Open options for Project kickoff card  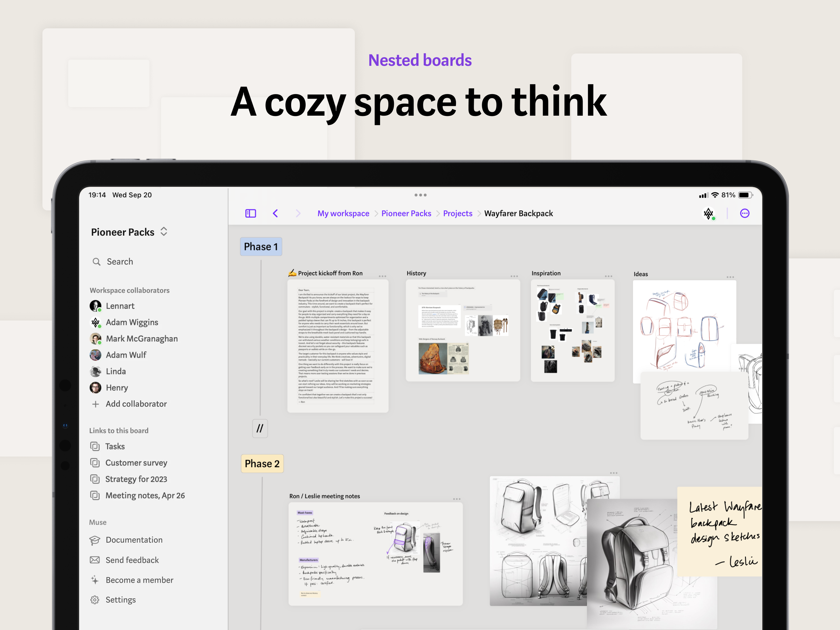pos(382,276)
